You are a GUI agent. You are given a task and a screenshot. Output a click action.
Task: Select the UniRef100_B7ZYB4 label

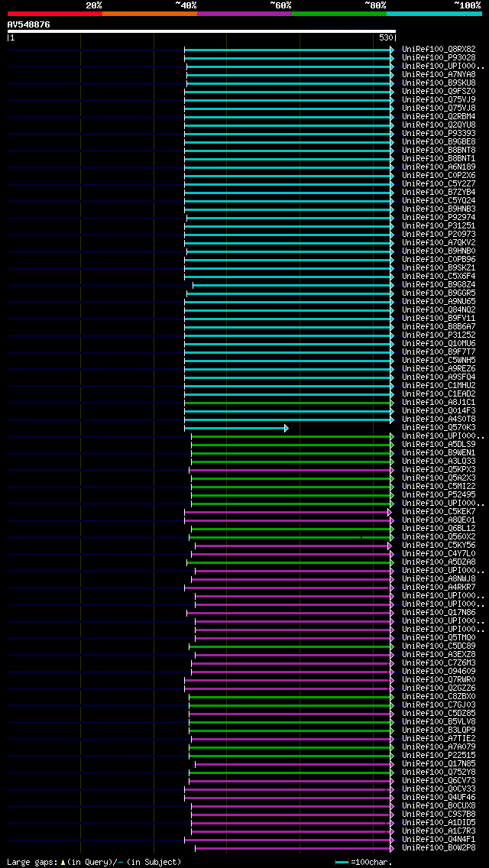click(439, 192)
